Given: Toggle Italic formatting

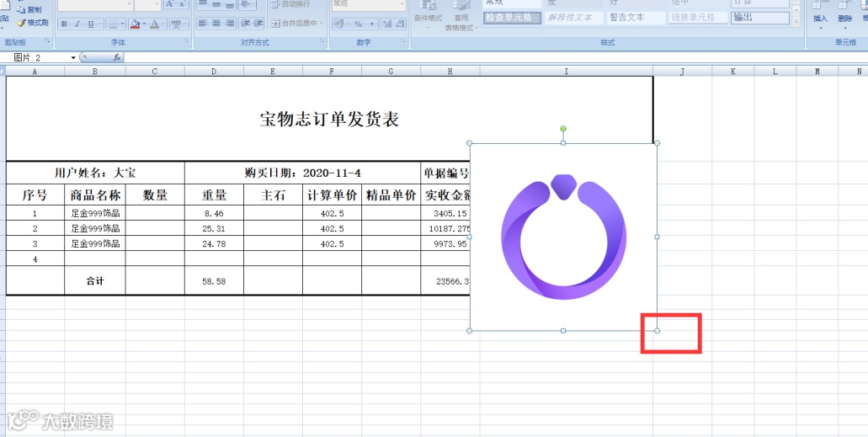Looking at the screenshot, I should pyautogui.click(x=77, y=24).
